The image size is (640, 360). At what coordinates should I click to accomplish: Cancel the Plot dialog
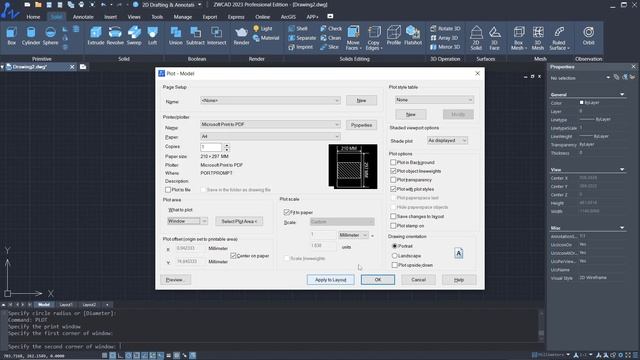tap(418, 280)
